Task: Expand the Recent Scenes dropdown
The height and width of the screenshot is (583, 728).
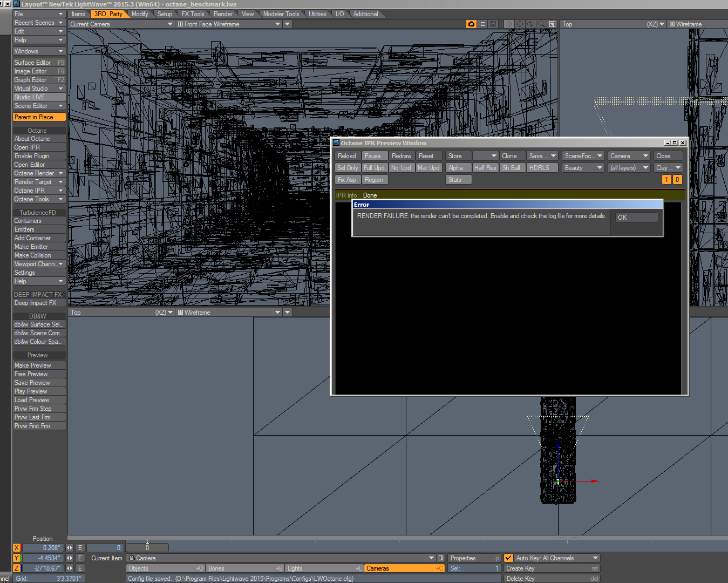Action: [39, 23]
